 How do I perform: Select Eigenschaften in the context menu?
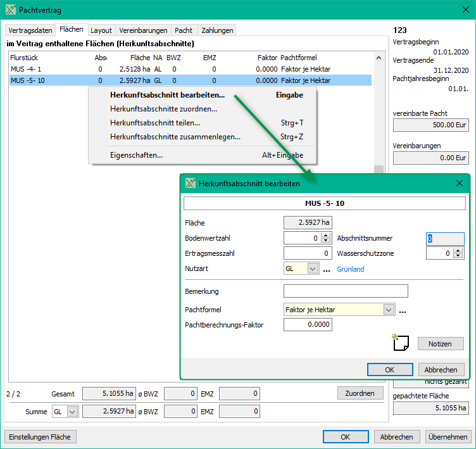point(136,155)
